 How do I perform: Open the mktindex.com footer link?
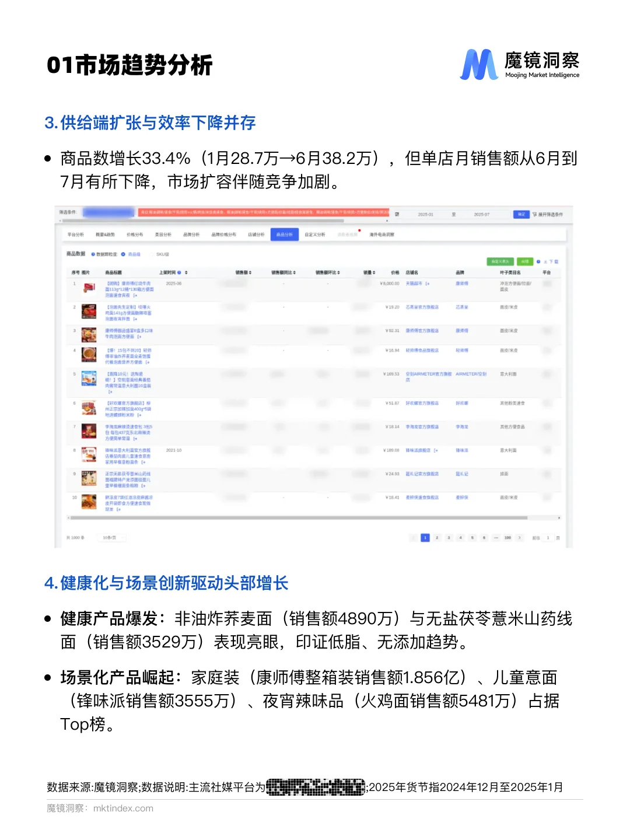(123, 808)
